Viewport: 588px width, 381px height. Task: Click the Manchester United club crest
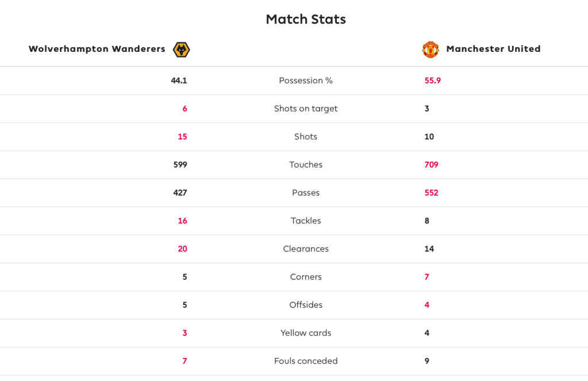(x=430, y=49)
